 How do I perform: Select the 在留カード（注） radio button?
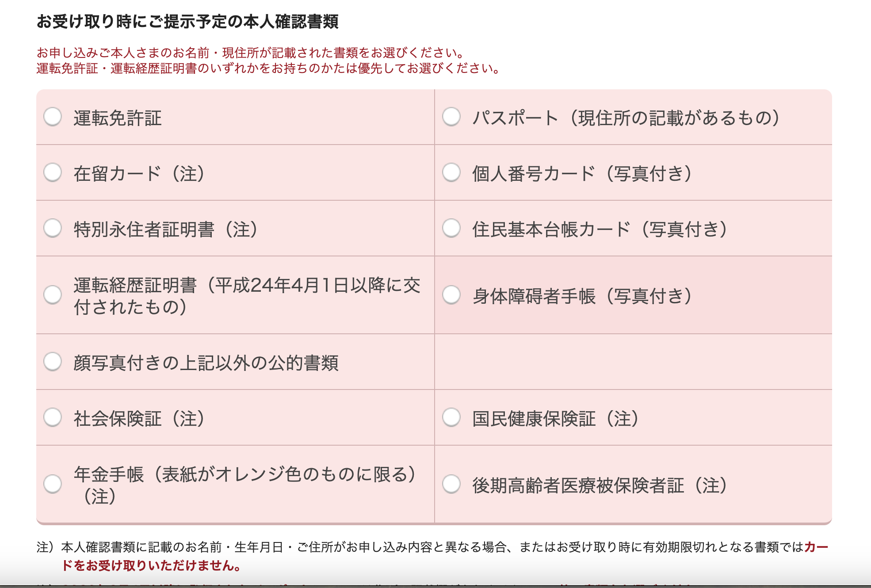pos(53,172)
